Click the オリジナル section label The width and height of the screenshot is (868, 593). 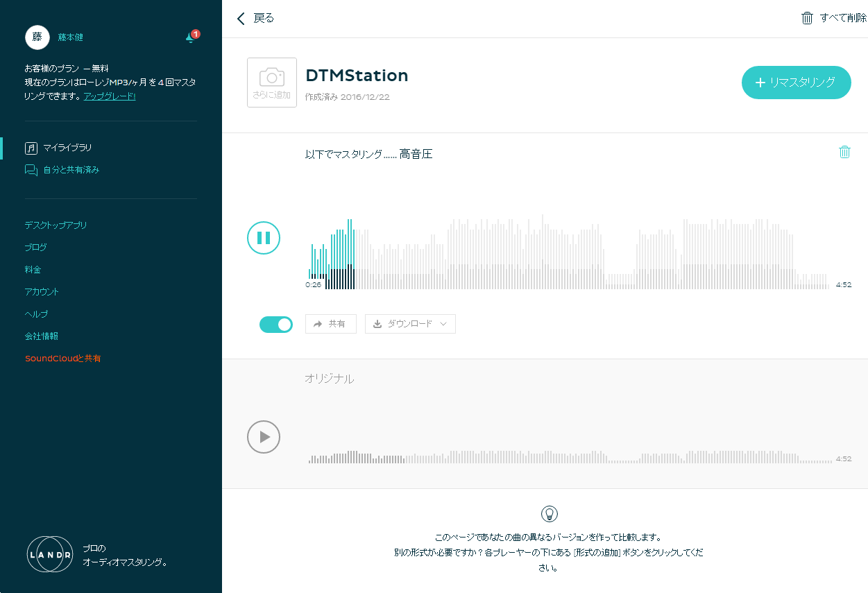click(329, 379)
